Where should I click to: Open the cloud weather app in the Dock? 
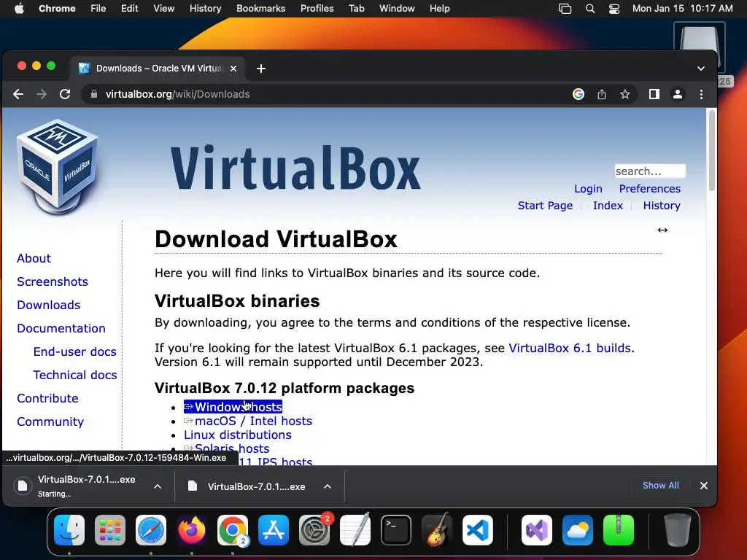(578, 530)
